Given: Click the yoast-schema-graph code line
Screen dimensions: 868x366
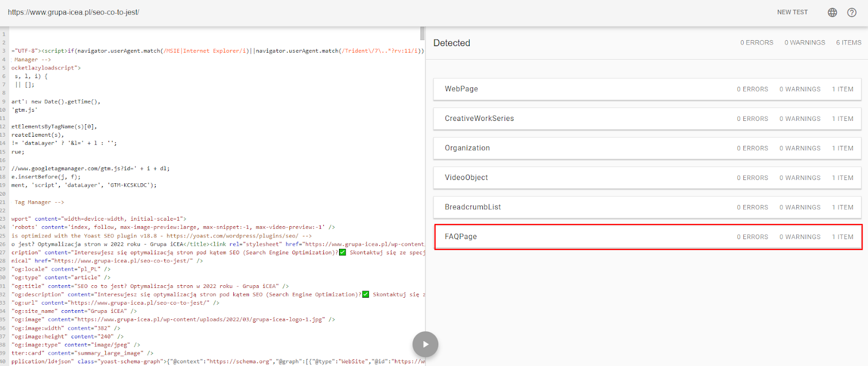Looking at the screenshot, I should click(x=217, y=362).
